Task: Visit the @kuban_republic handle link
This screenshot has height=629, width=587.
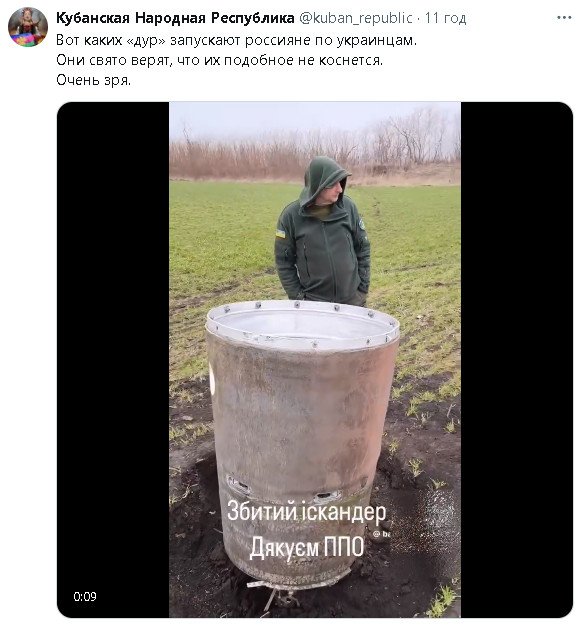Action: [x=356, y=18]
